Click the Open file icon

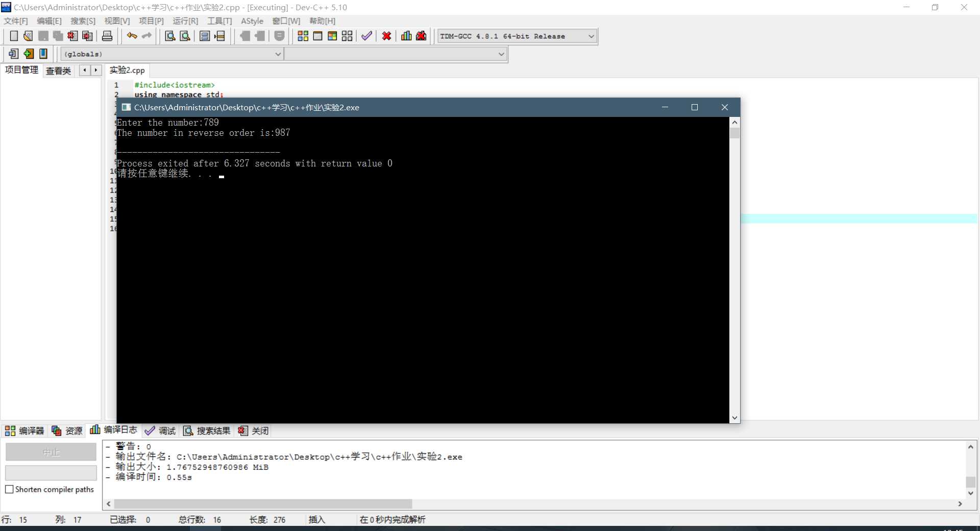[x=28, y=36]
